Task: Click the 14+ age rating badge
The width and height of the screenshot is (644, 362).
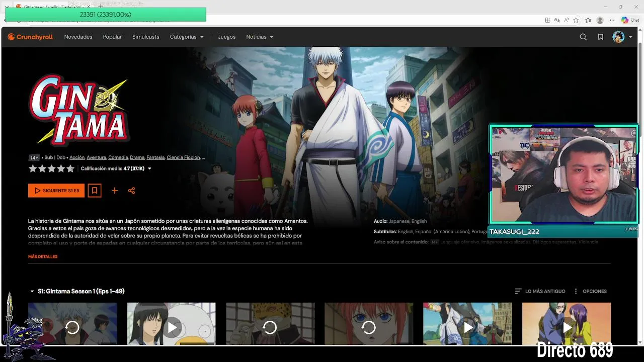Action: 34,157
